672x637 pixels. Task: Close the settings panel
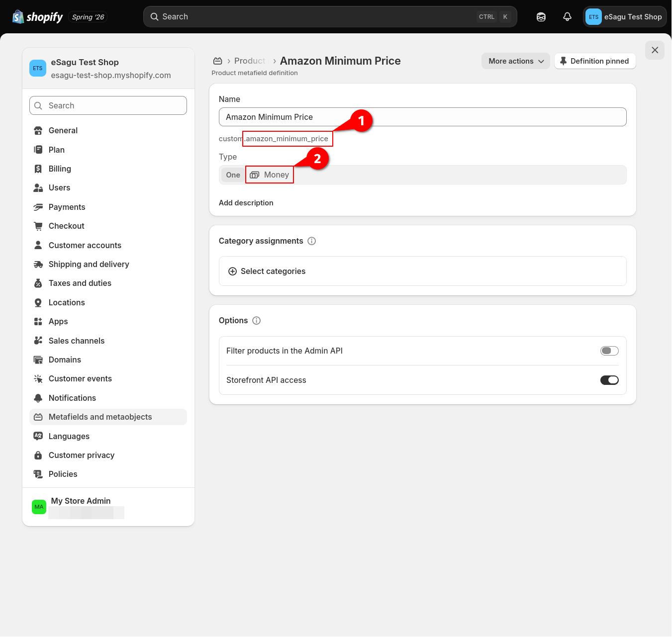655,50
